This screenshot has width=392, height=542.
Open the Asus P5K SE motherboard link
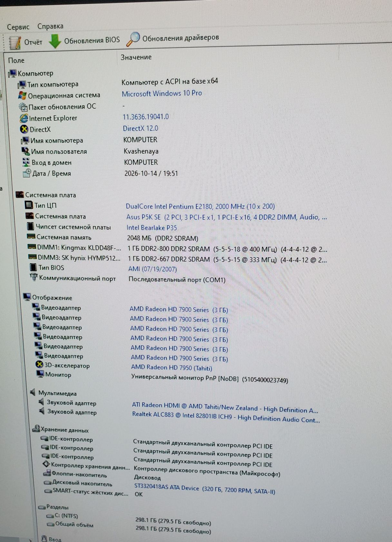pos(227,217)
